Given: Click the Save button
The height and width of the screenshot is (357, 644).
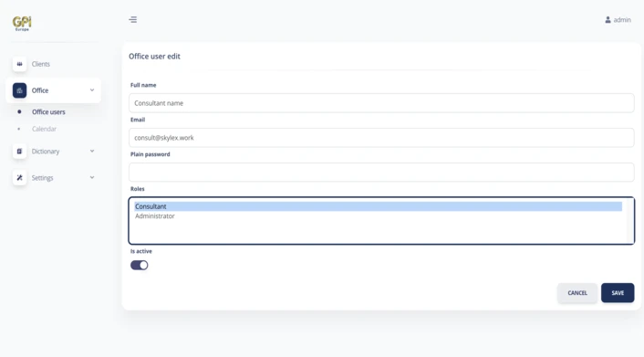Looking at the screenshot, I should [x=618, y=293].
